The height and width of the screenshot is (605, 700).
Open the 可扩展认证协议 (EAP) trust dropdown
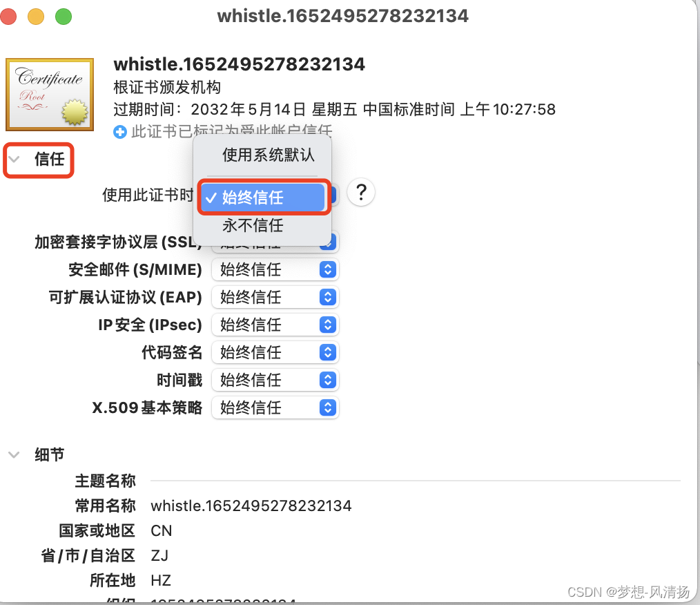(x=275, y=298)
